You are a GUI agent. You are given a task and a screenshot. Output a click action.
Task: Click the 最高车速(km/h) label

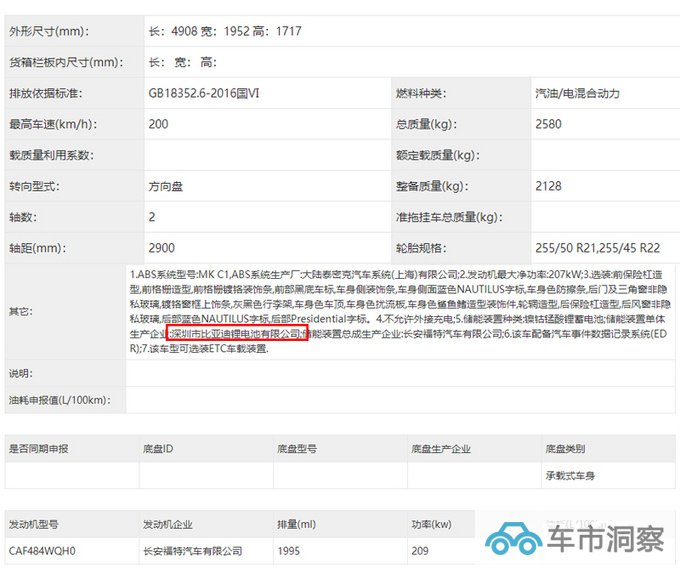click(x=53, y=124)
